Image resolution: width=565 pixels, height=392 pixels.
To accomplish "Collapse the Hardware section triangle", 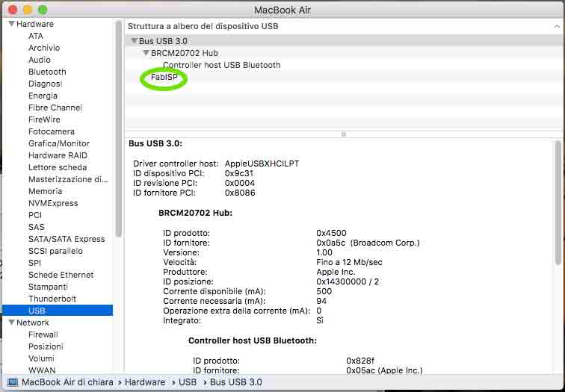I will coord(11,24).
